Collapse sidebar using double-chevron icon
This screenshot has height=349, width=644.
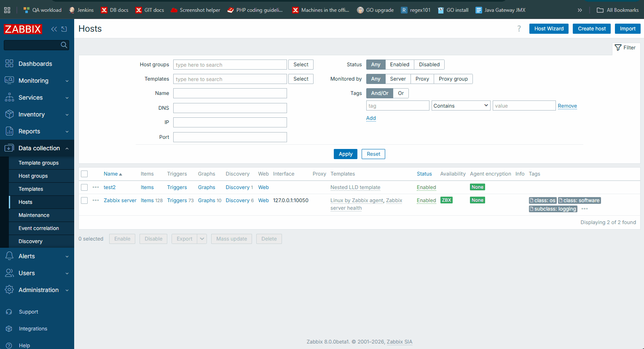coord(54,29)
